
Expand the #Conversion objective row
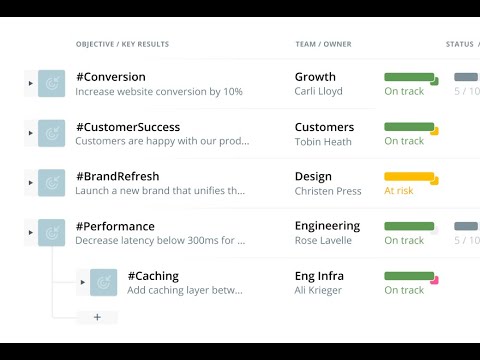[31, 83]
